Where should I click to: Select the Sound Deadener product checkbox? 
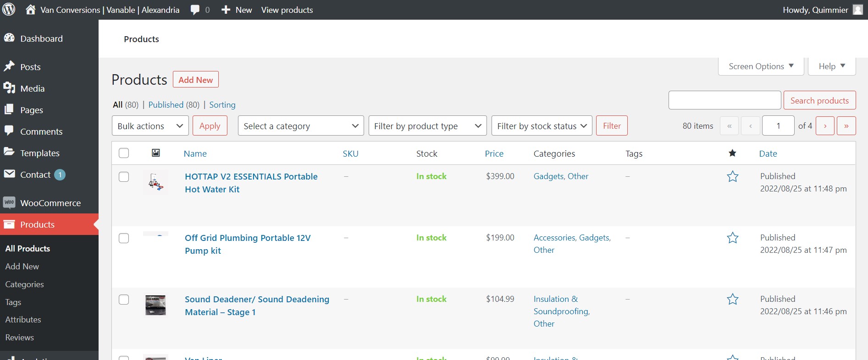pyautogui.click(x=124, y=300)
